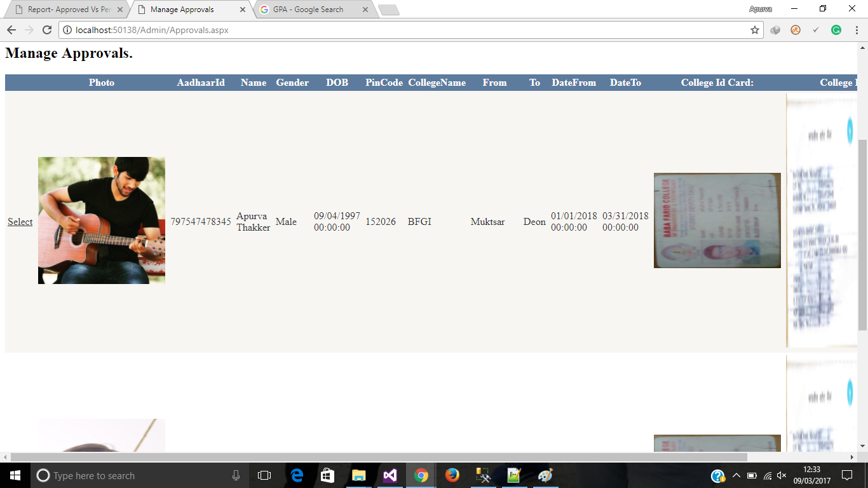868x488 pixels.
Task: View site information icon in address bar
Action: [x=67, y=30]
